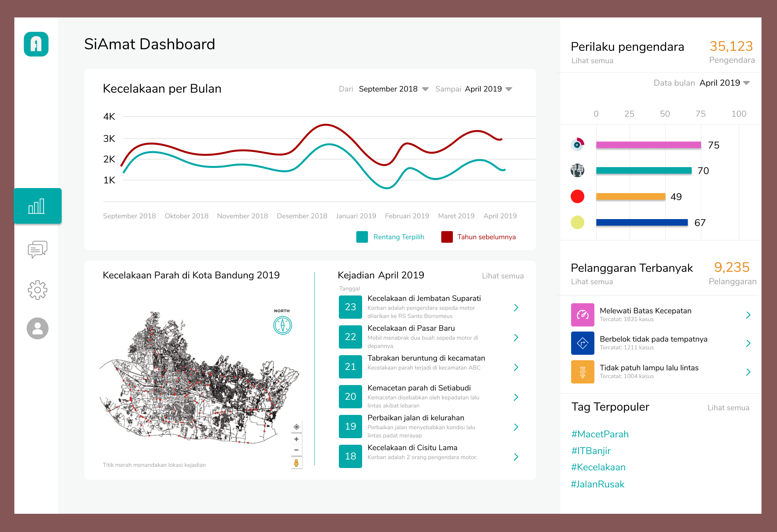Screen dimensions: 777x532
Task: Click the orange traffic light icon
Action: pyautogui.click(x=583, y=372)
